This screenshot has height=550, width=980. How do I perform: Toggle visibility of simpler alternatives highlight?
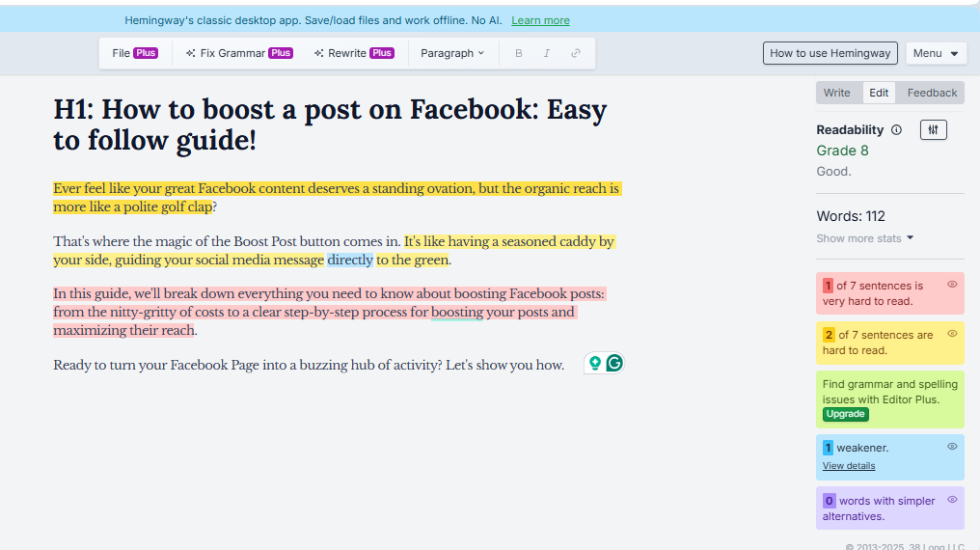(x=952, y=500)
